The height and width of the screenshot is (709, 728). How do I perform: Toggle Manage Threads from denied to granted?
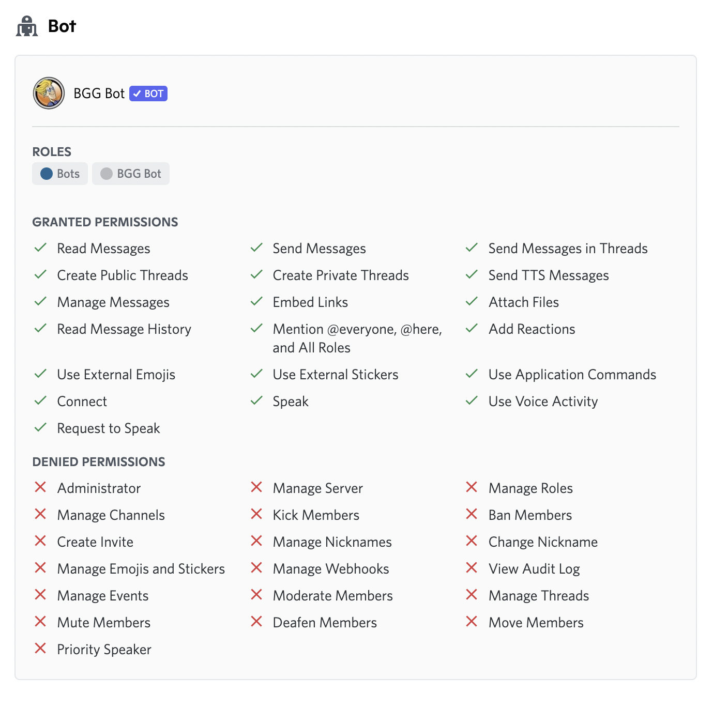click(472, 595)
